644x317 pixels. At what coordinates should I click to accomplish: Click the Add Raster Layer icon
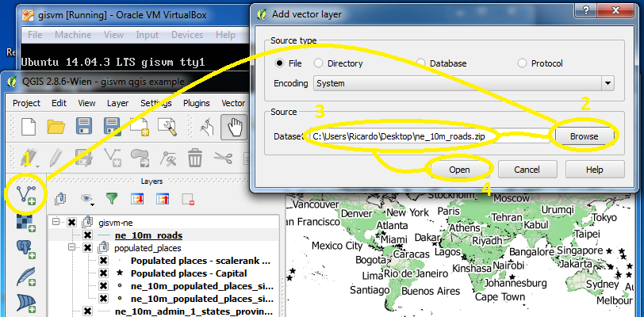pos(25,222)
